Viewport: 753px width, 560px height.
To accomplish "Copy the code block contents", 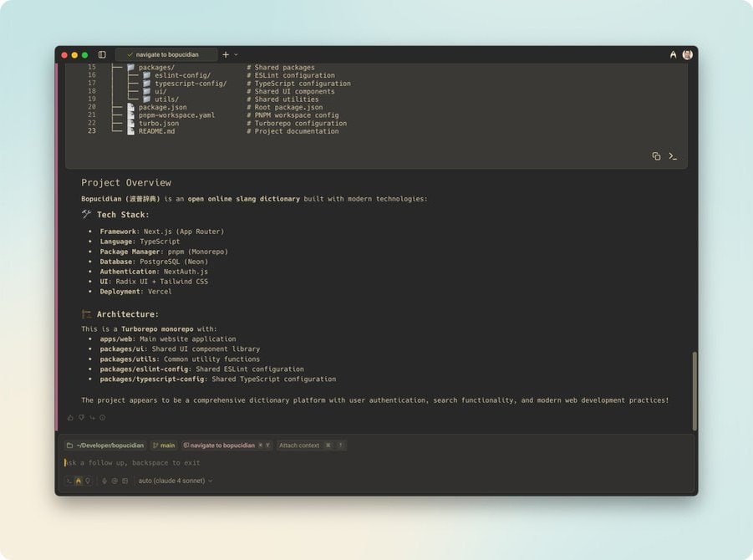I will [656, 156].
